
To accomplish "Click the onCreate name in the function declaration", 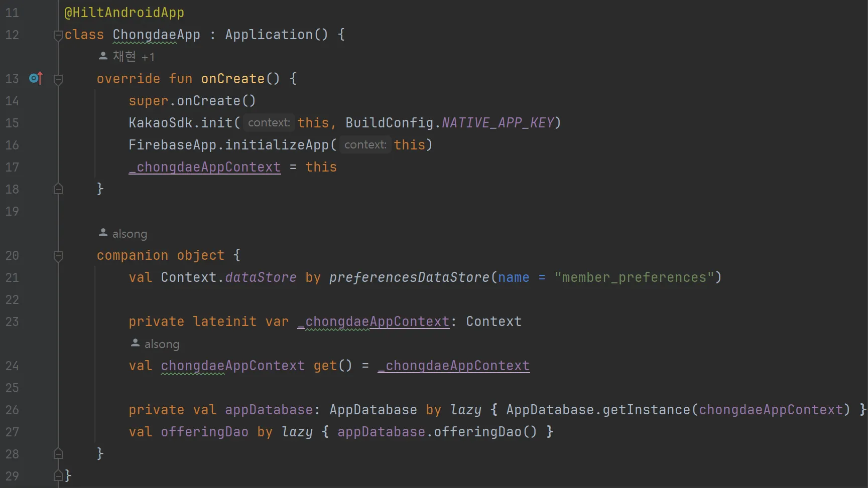I will [233, 79].
